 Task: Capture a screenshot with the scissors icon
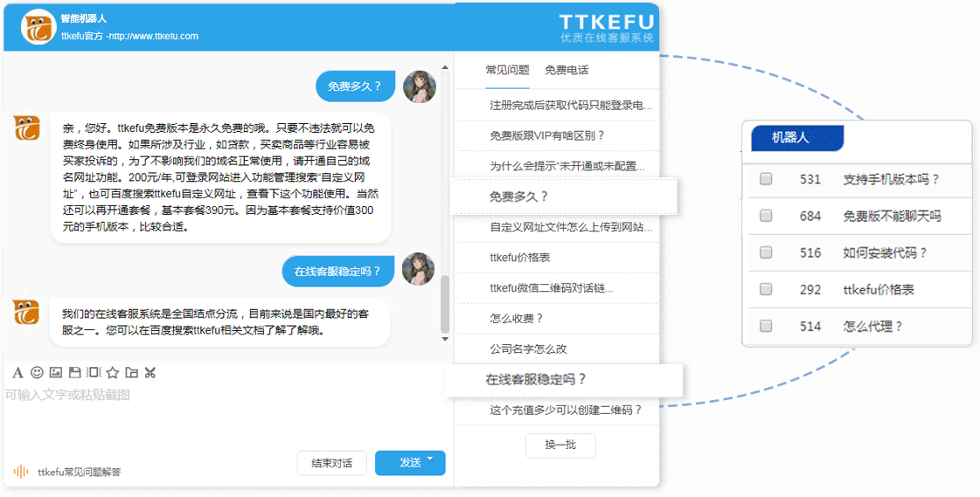150,373
